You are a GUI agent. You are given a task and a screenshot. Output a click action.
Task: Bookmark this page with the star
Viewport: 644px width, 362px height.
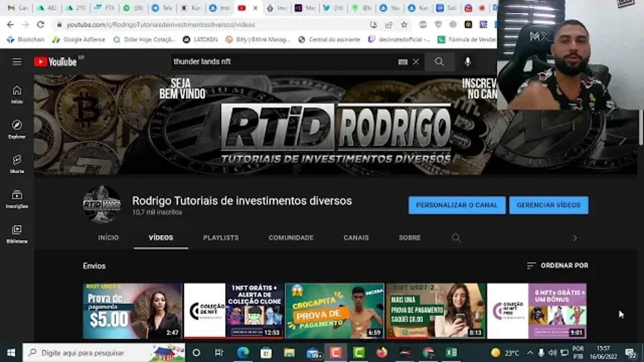(404, 24)
